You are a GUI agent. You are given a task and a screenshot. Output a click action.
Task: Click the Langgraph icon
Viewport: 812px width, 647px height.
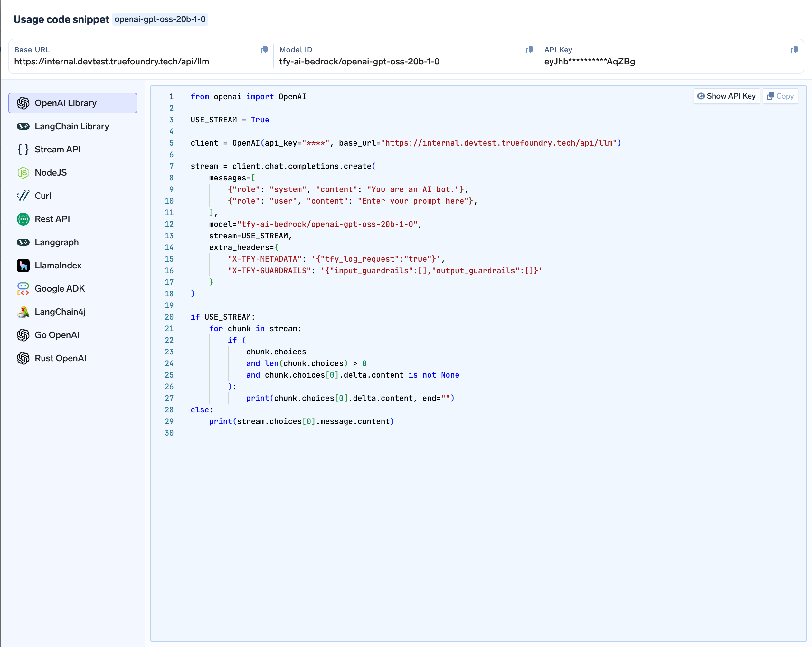pos(23,242)
